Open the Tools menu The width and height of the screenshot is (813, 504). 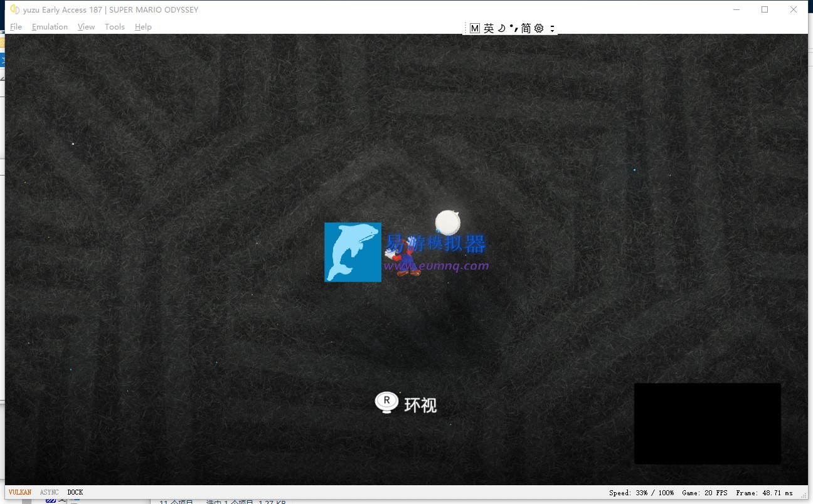pos(115,27)
